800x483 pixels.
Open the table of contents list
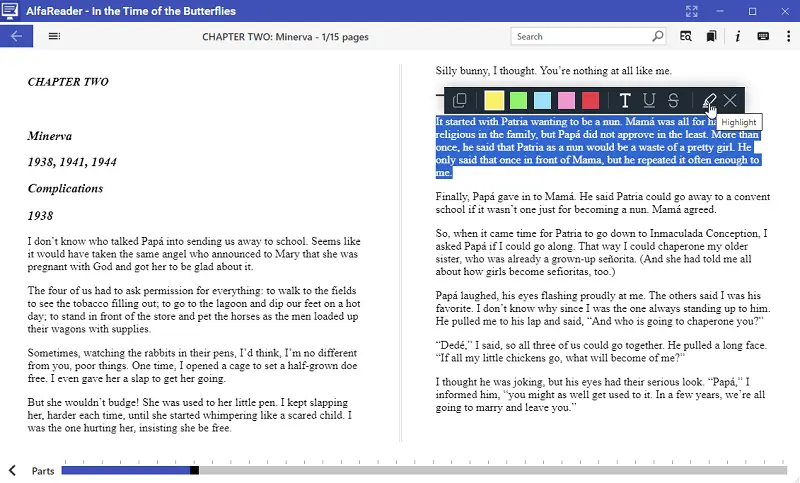click(54, 36)
